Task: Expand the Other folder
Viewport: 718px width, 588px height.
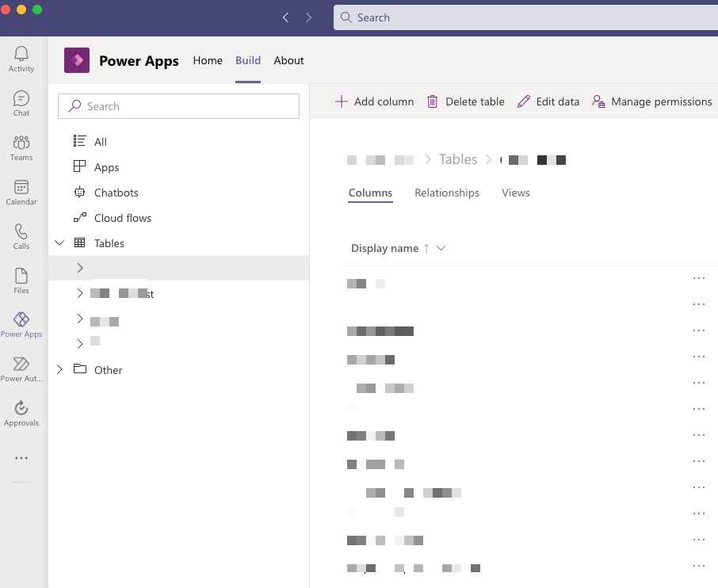Action: coord(59,369)
